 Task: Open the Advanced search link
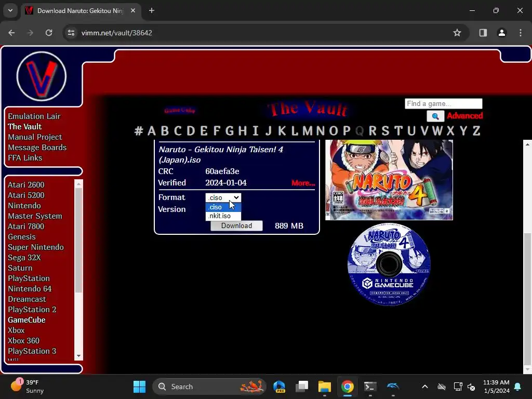[x=465, y=116]
